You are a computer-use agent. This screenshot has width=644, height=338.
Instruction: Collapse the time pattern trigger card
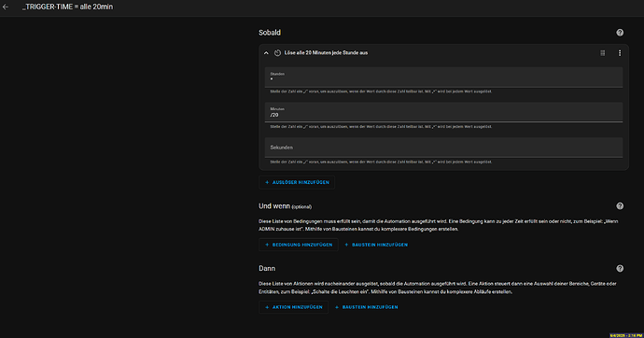point(266,53)
